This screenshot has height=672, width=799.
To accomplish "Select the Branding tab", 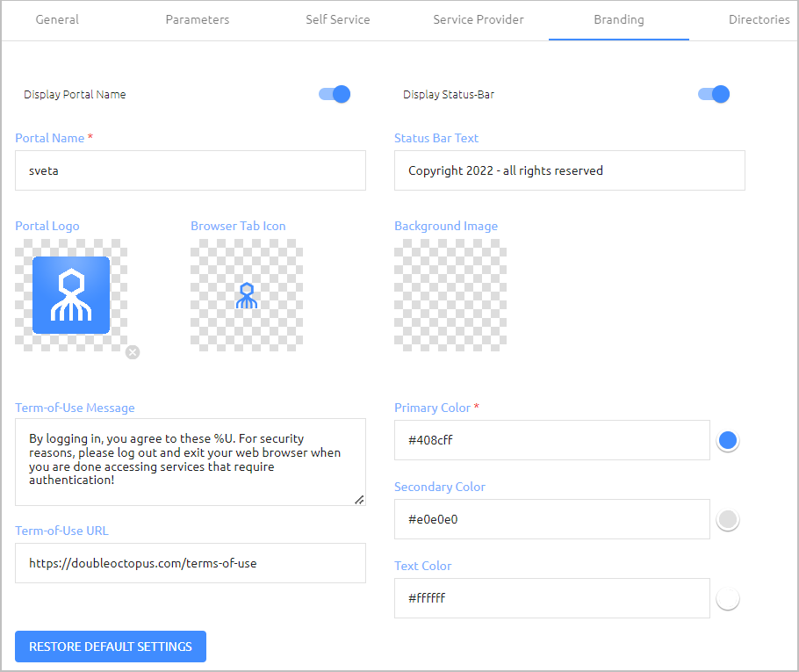I will click(x=619, y=20).
